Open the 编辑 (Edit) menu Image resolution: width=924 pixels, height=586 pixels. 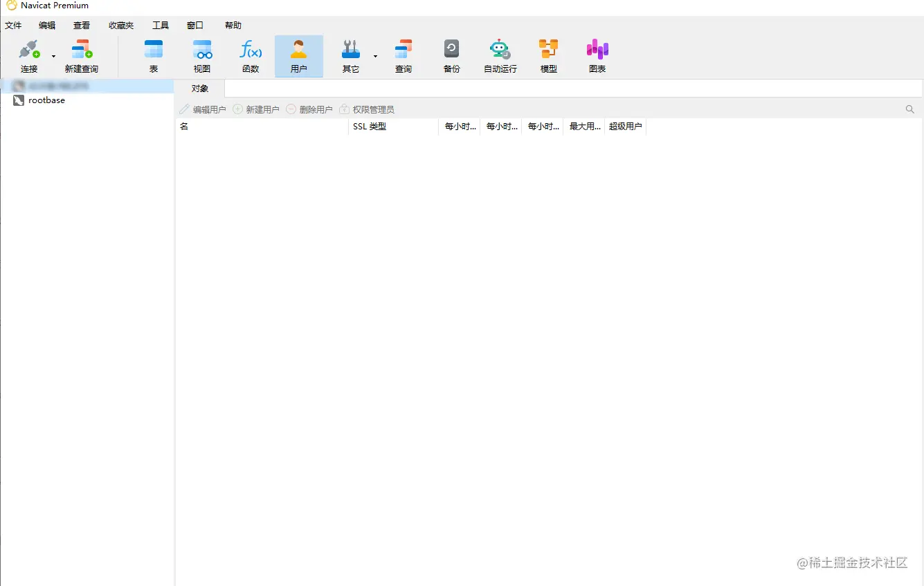47,26
